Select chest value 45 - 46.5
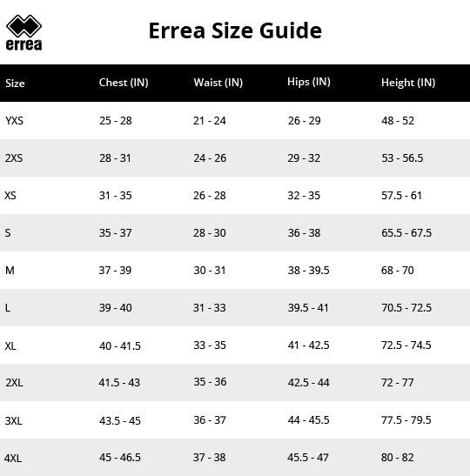Image resolution: width=470 pixels, height=476 pixels. point(120,458)
